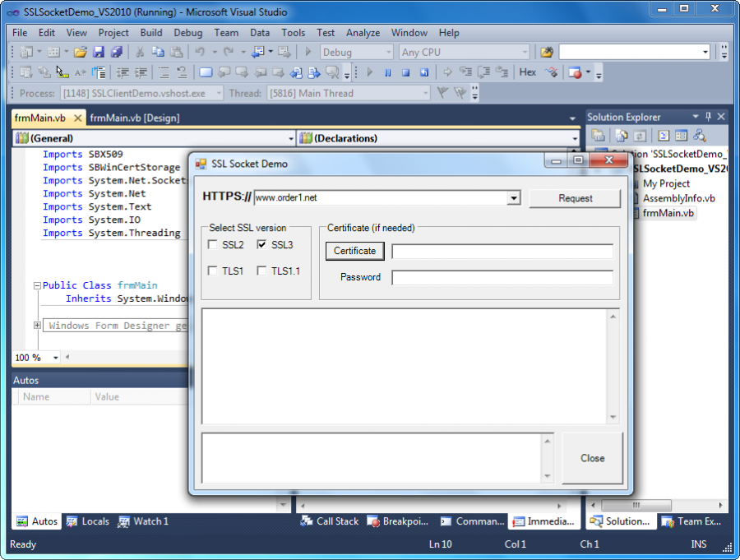Image resolution: width=740 pixels, height=560 pixels.
Task: Select My Project in Solution Explorer
Action: tap(666, 183)
